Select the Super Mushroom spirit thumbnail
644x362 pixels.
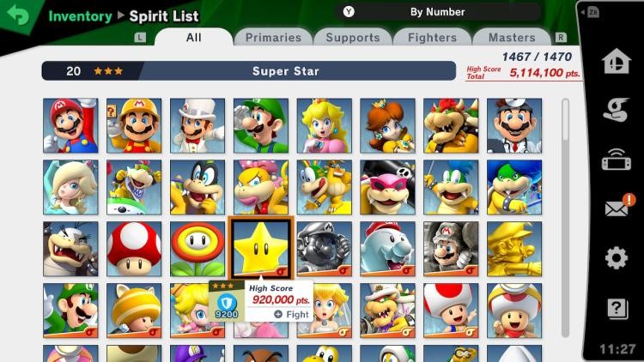pos(134,249)
